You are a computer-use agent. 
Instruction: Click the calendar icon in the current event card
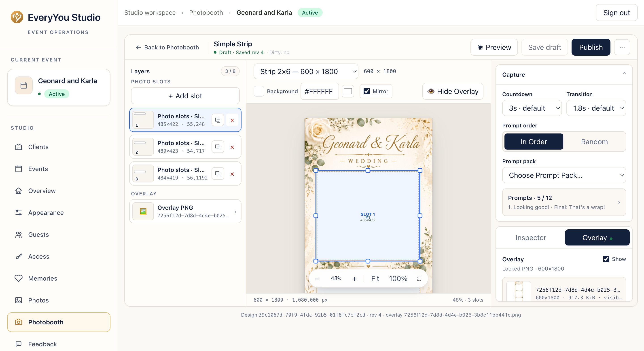(24, 85)
